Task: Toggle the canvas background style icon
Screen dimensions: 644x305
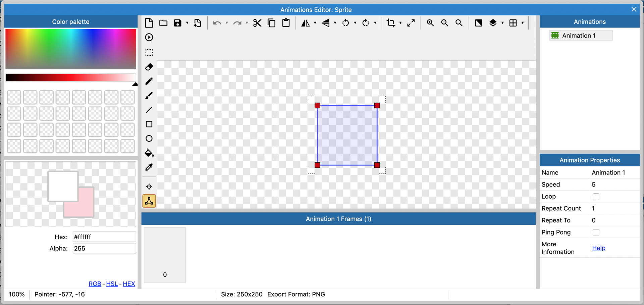Action: 479,23
